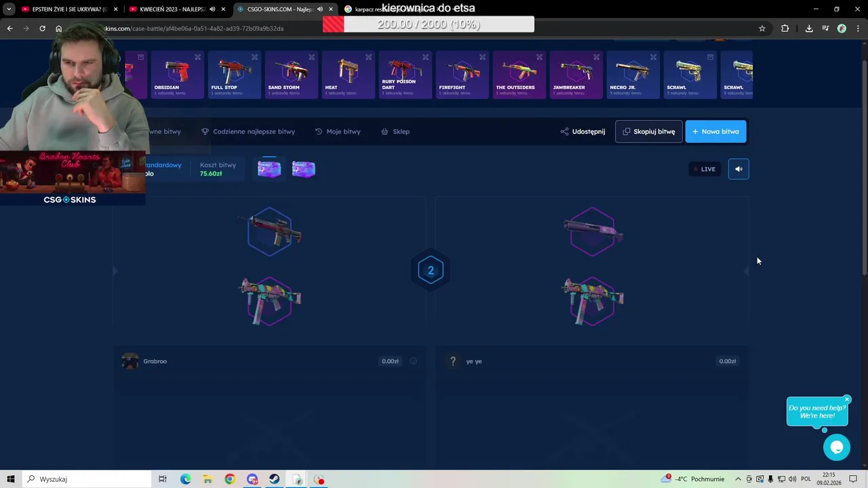Screen dimensions: 868x488
Task: Open the browser home page
Action: (x=58, y=28)
